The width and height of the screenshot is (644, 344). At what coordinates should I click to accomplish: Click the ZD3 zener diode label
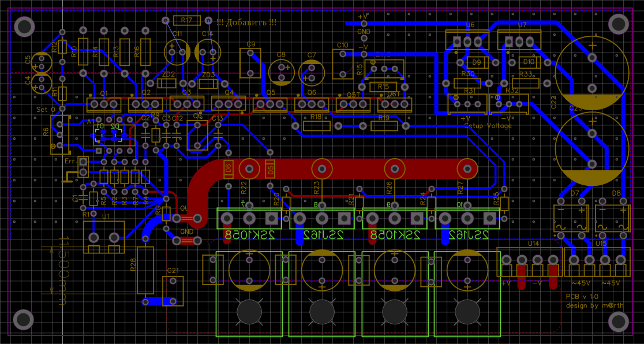point(209,75)
